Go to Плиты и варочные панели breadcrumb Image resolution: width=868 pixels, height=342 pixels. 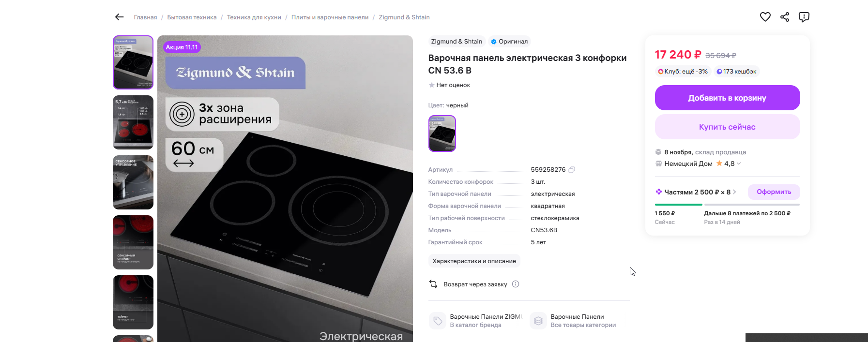[330, 17]
